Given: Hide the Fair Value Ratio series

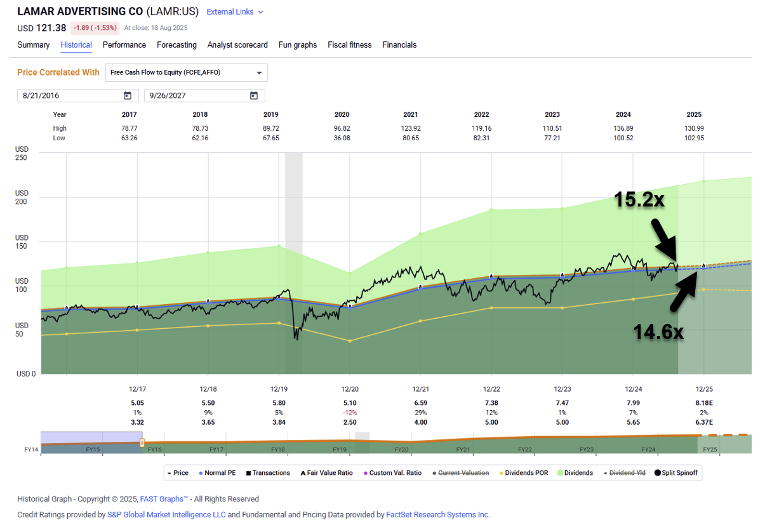Looking at the screenshot, I should pyautogui.click(x=326, y=473).
